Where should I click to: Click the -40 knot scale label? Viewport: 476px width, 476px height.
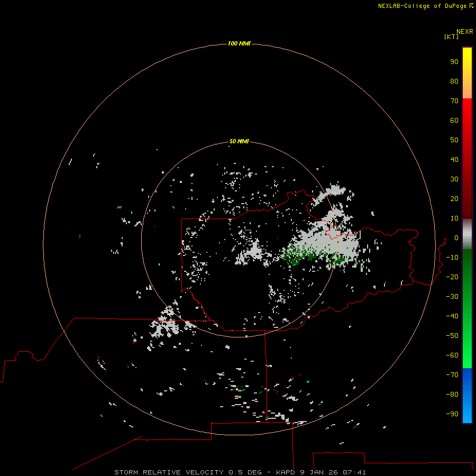pyautogui.click(x=452, y=316)
